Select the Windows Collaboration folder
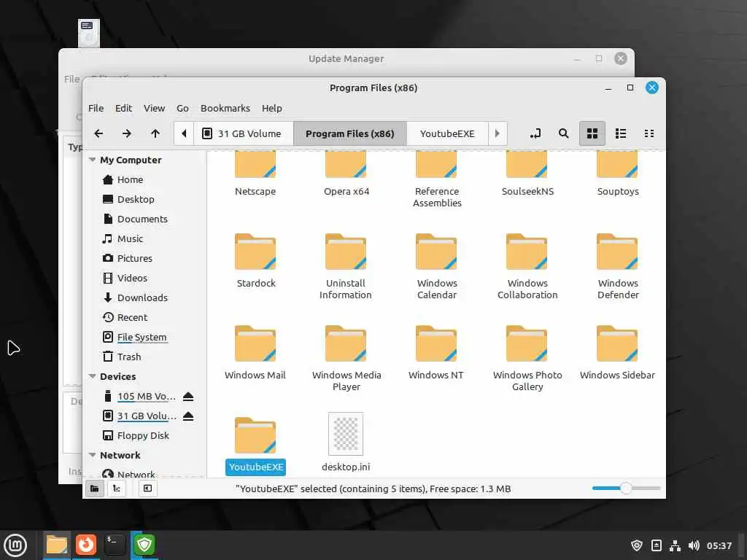 point(527,267)
